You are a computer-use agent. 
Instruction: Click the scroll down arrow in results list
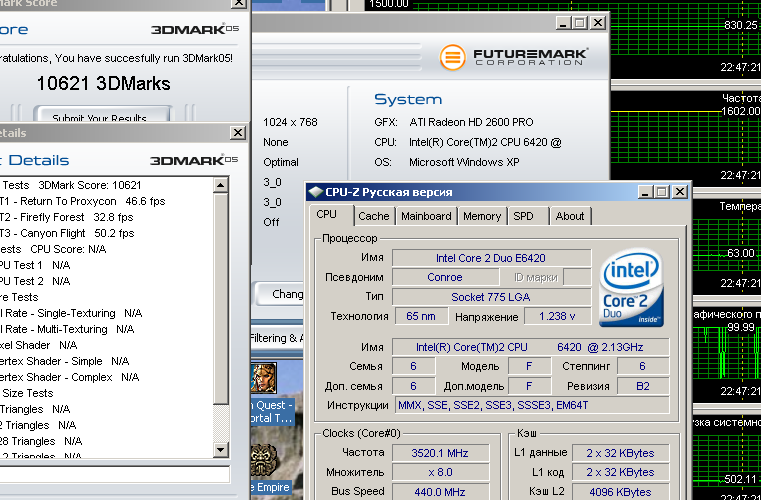[221, 450]
